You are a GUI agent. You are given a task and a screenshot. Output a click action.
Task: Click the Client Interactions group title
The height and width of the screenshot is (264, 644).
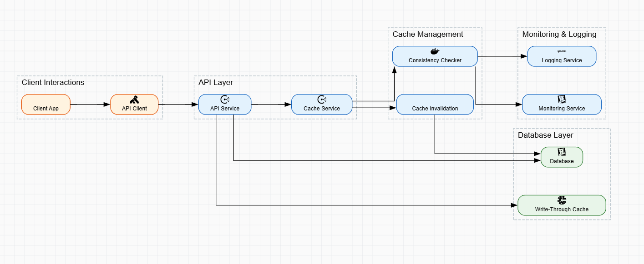[x=53, y=82]
